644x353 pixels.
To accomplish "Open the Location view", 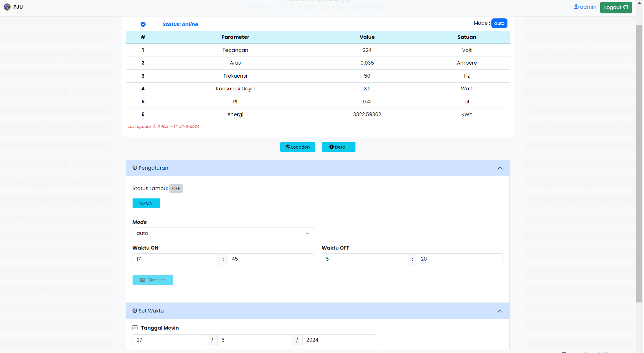I will click(298, 147).
